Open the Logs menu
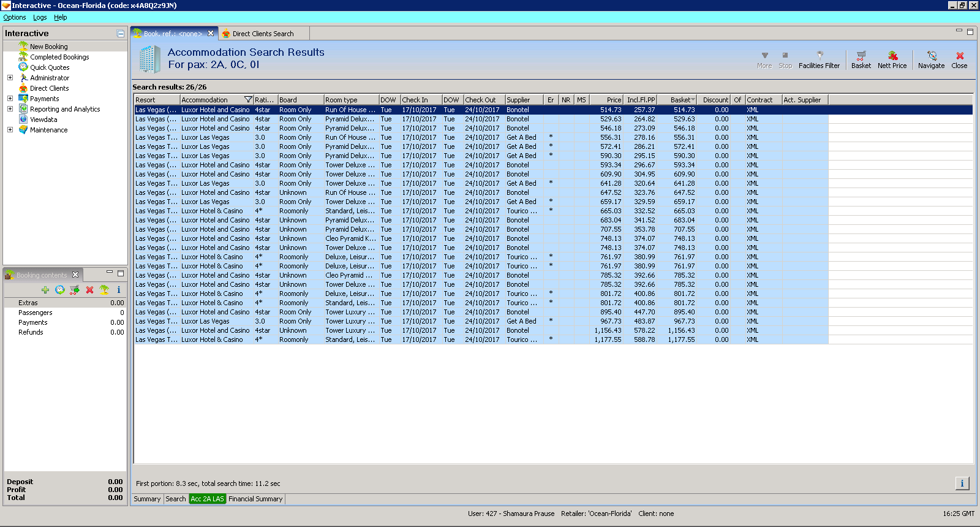The image size is (980, 527). (x=40, y=17)
